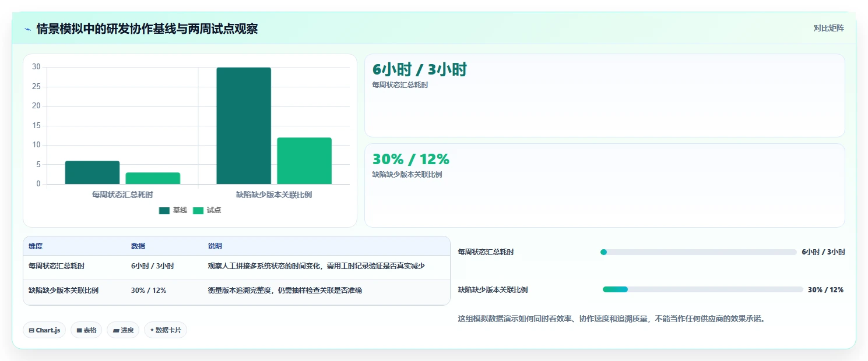
Task: Click the pilot bar valued 3
Action: [153, 178]
